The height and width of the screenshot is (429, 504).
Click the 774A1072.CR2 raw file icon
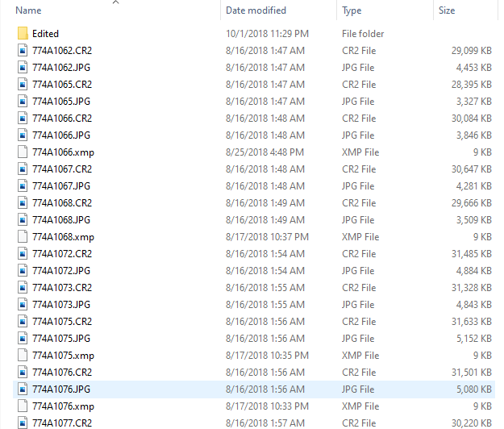(x=23, y=254)
